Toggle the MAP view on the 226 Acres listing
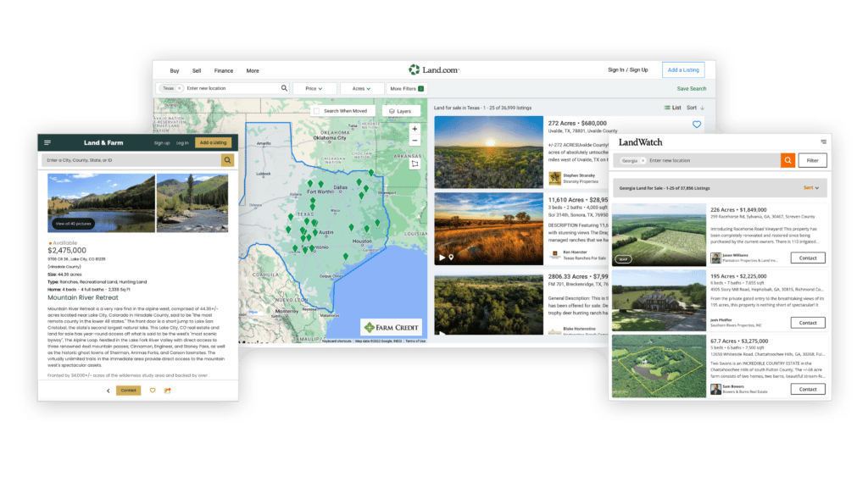Image resolution: width=868 pixels, height=488 pixels. (x=623, y=259)
